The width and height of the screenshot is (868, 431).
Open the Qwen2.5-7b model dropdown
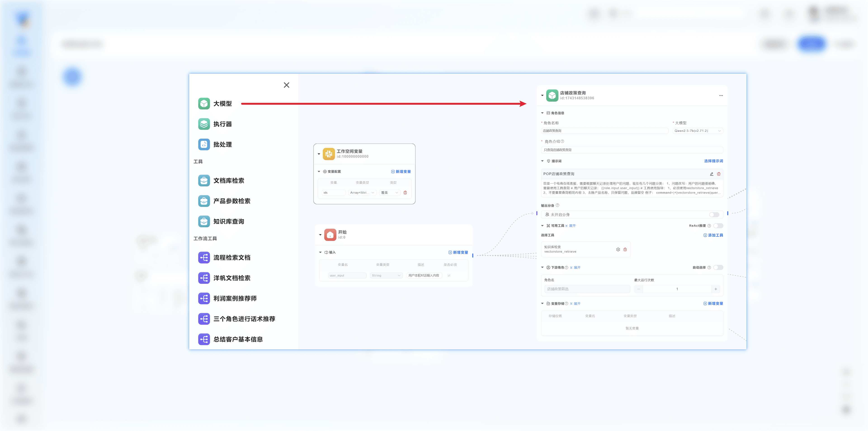coord(697,131)
